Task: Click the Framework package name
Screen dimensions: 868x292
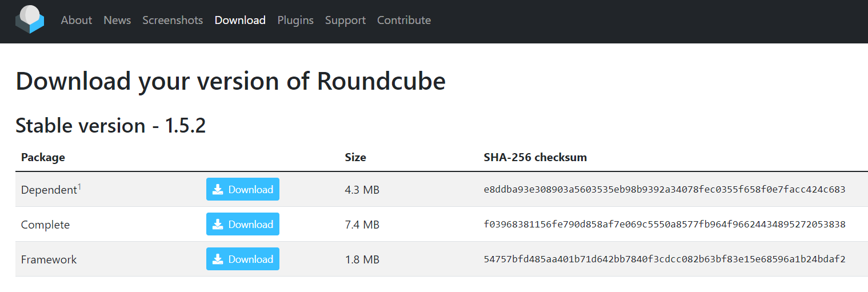Action: coord(49,259)
